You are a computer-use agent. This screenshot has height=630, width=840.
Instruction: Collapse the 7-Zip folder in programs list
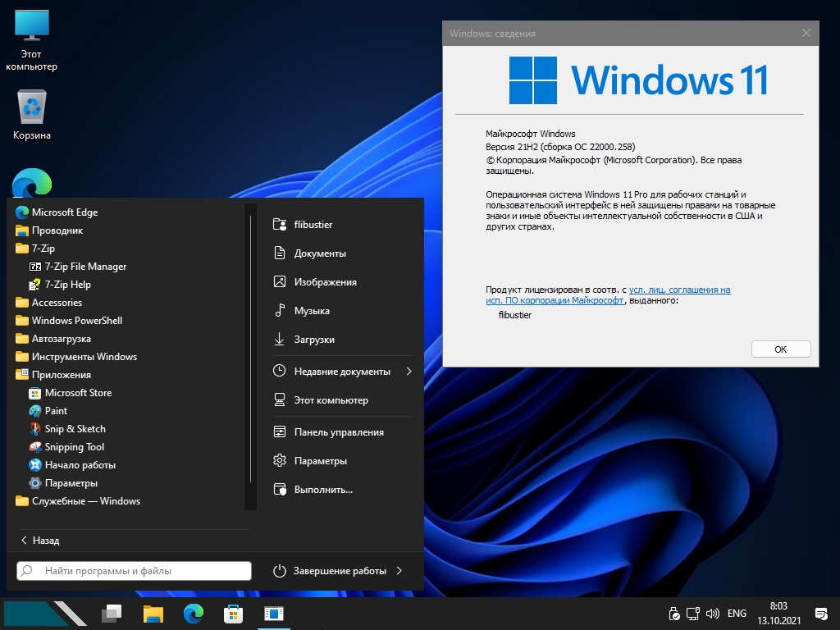coord(43,249)
